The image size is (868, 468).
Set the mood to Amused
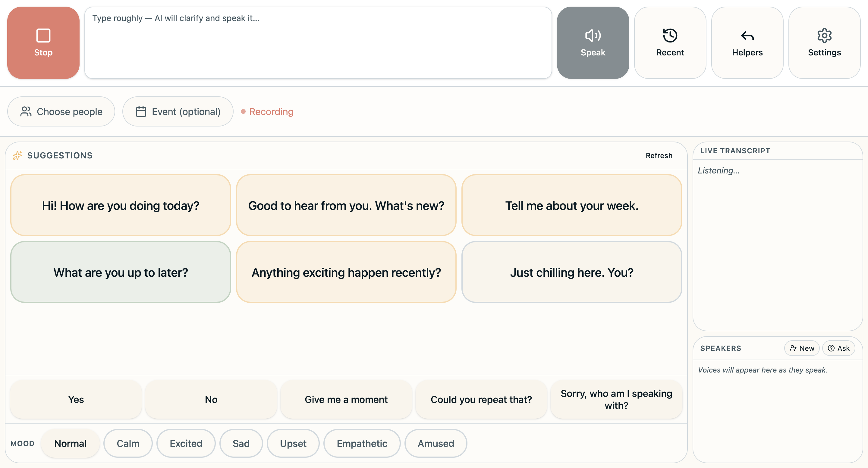[436, 443]
